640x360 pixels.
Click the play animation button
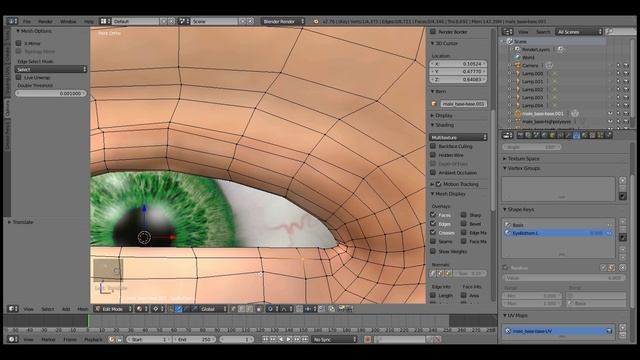(289, 339)
